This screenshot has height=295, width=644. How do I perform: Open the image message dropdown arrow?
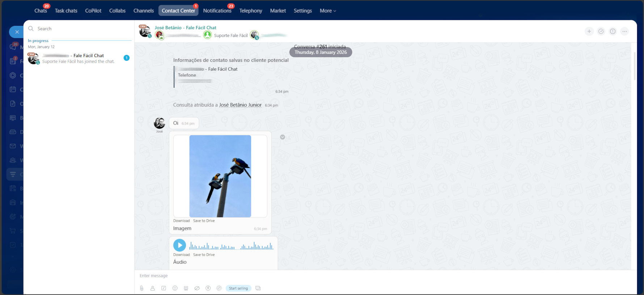pos(283,137)
